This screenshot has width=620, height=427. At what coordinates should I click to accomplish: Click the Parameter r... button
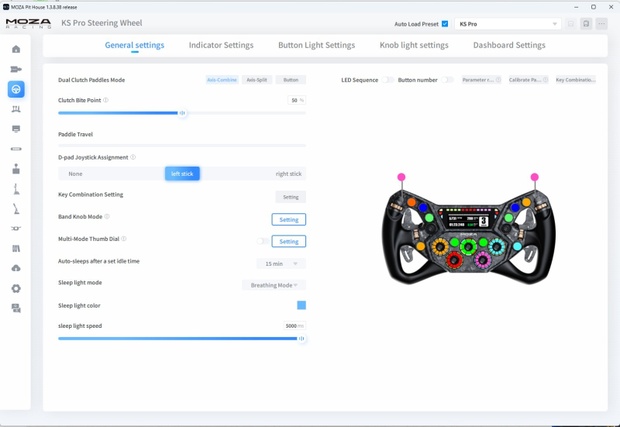point(482,80)
